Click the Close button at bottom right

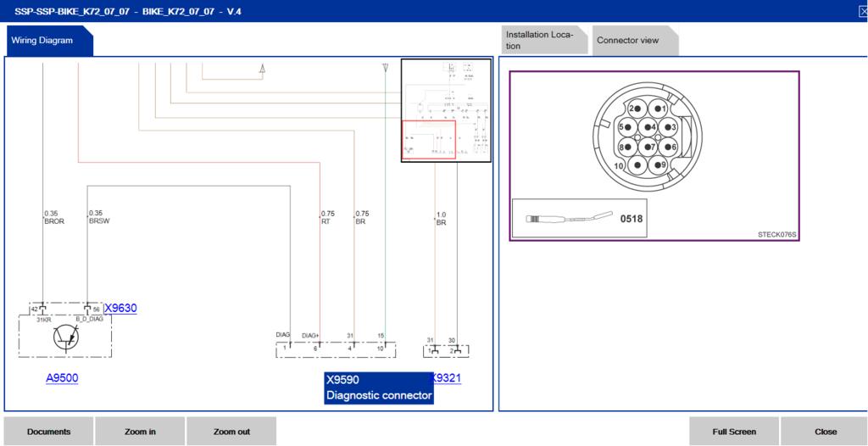pos(825,432)
